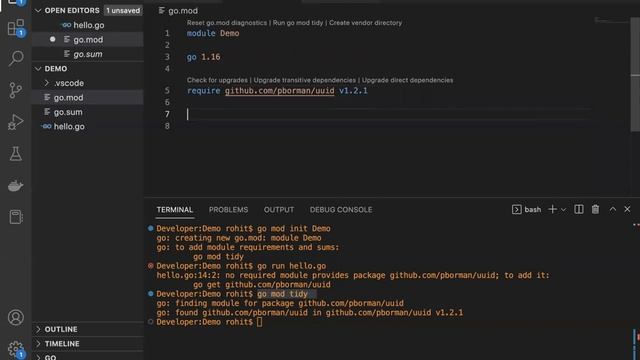Switch to the TERMINAL tab
The image size is (640, 360).
coord(175,210)
